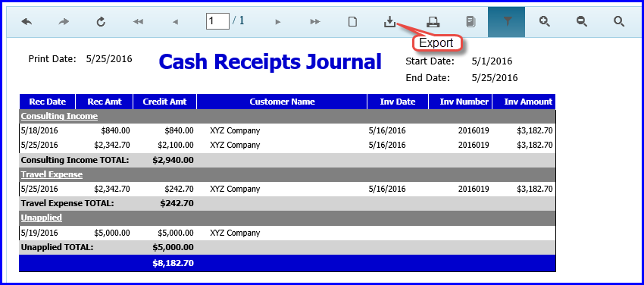Go to the previous page arrow
Screen dimensions: 644x285
(x=175, y=22)
